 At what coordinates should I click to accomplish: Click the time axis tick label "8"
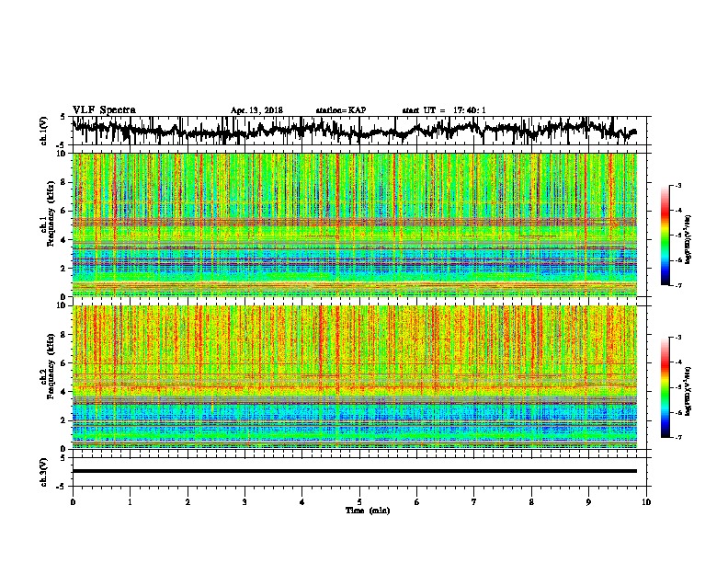click(x=531, y=502)
